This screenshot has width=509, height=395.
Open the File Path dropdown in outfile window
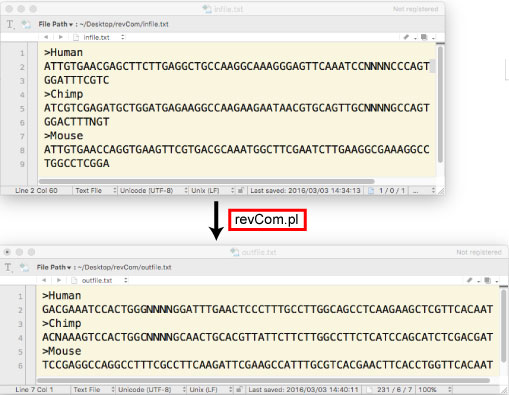tap(54, 267)
